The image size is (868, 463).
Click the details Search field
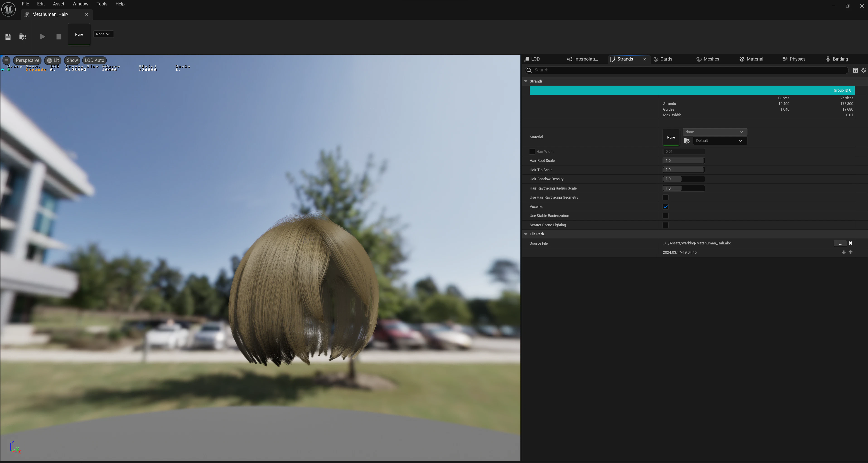pos(686,70)
